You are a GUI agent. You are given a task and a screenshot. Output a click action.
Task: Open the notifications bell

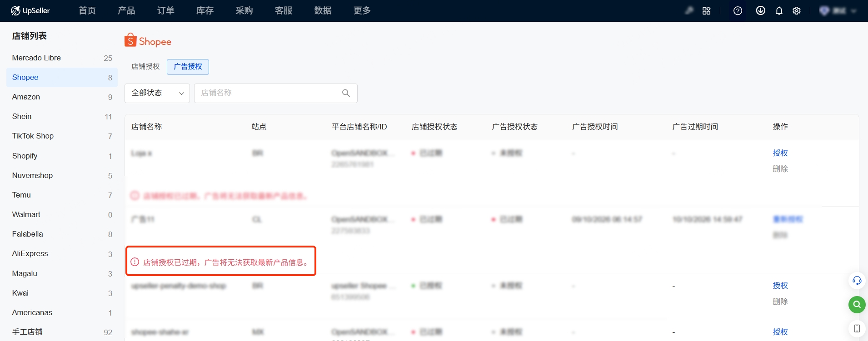tap(779, 10)
